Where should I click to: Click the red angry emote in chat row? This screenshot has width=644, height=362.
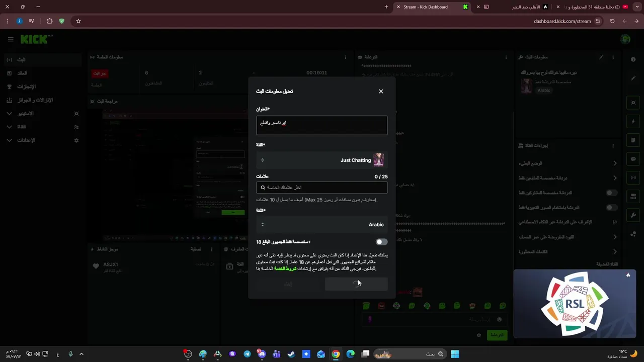click(381, 306)
